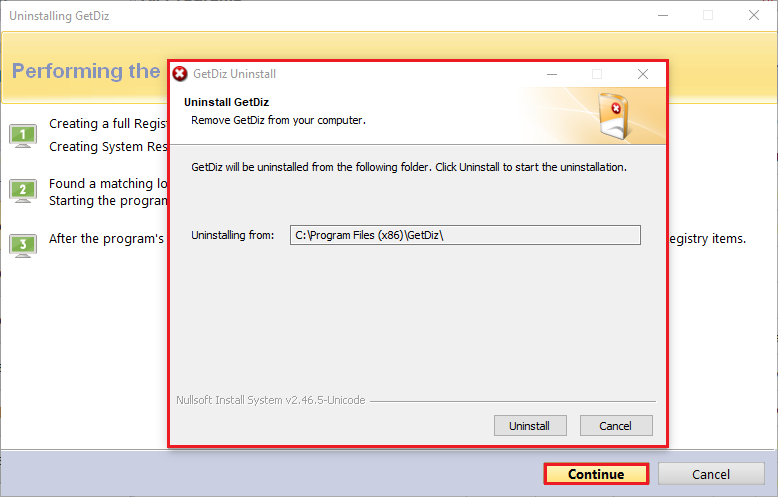Click the red X GetDiz Uninstall title icon
Image resolution: width=778 pixels, height=497 pixels.
180,74
